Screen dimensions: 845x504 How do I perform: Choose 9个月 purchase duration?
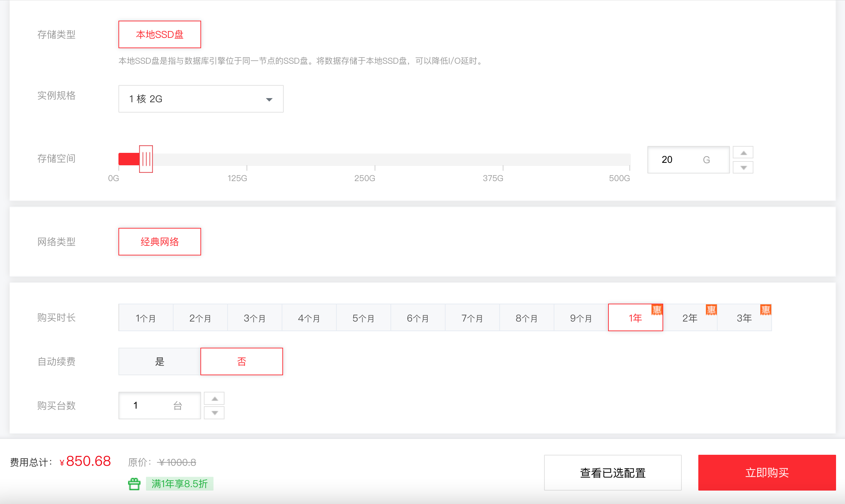click(581, 318)
